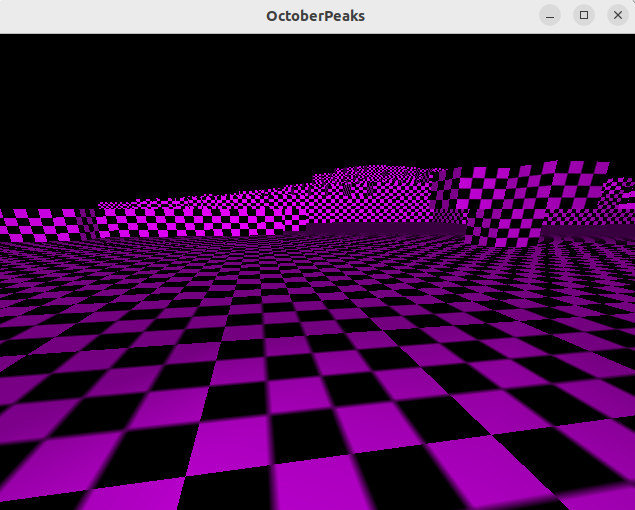The image size is (635, 510).
Task: Click empty title bar left of the title
Action: (120, 16)
